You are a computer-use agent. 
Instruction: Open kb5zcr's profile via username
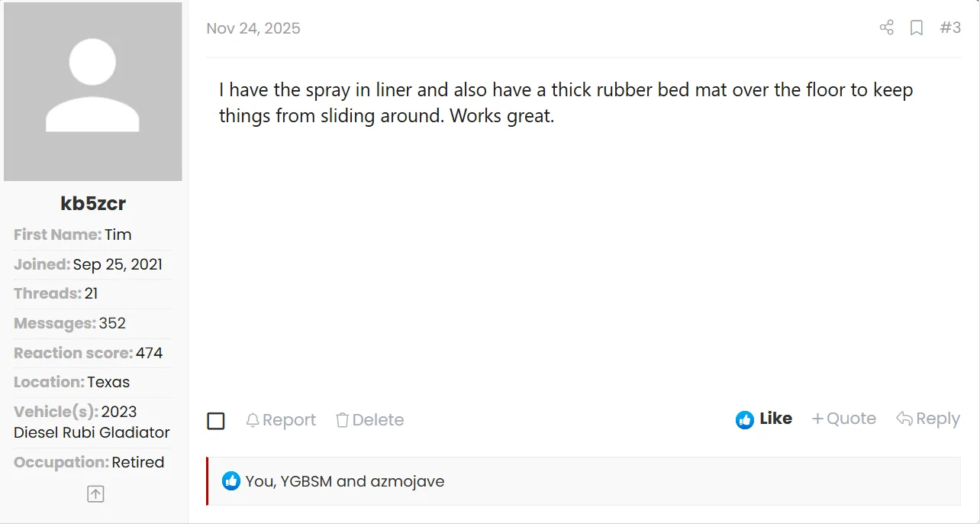click(x=93, y=204)
